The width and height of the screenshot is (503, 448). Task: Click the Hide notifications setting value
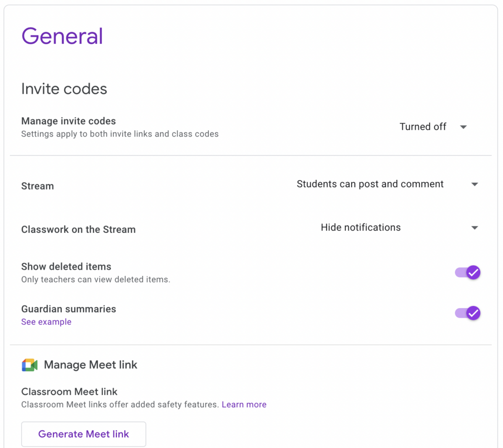[x=361, y=227]
